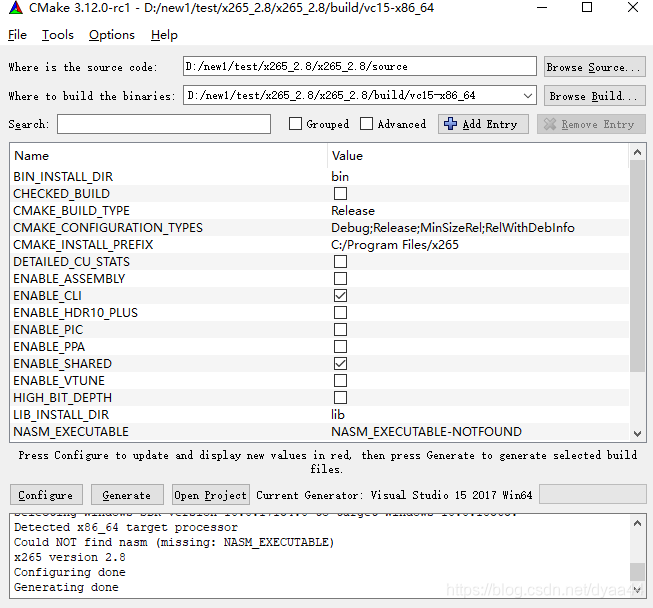
Task: Click the 'Could NOT find nasm' log line
Action: click(174, 542)
